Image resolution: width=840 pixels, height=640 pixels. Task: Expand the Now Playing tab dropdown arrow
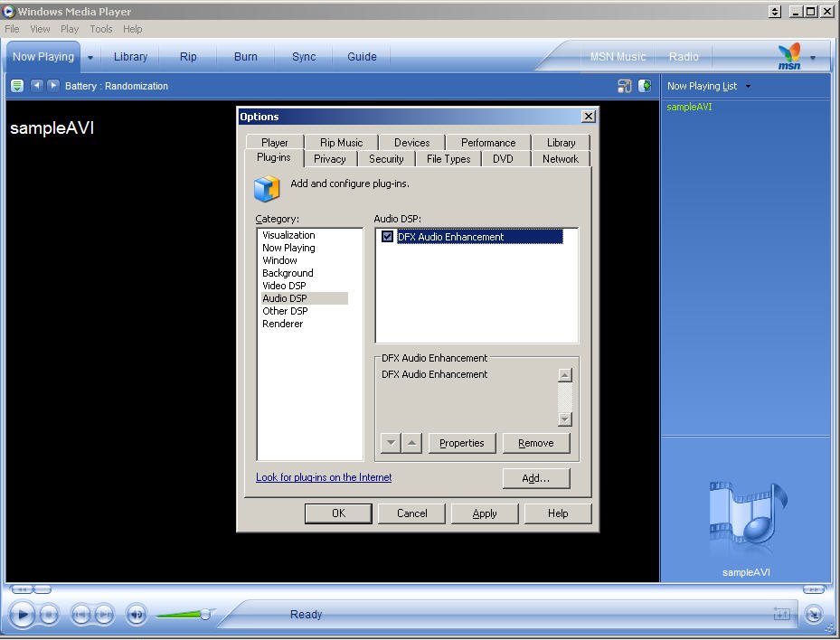(90, 57)
